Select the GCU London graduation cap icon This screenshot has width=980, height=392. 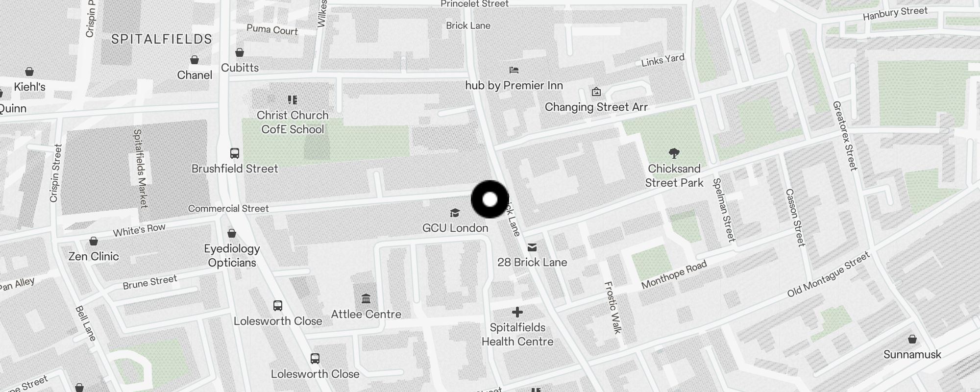pyautogui.click(x=455, y=213)
